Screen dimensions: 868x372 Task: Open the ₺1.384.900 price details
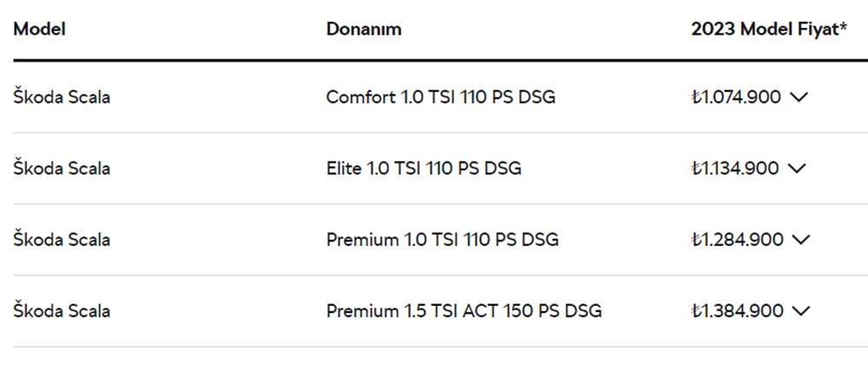737,311
